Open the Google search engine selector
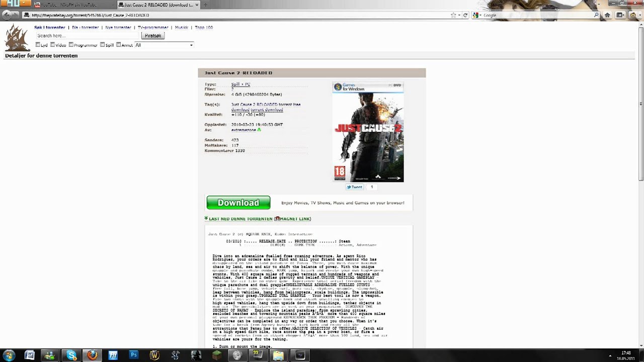This screenshot has width=644, height=362. (x=477, y=15)
